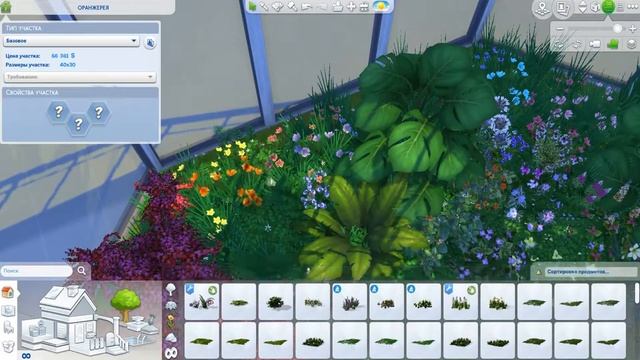640x360 pixels.
Task: Toggle green camera controls button
Action: [608, 7]
